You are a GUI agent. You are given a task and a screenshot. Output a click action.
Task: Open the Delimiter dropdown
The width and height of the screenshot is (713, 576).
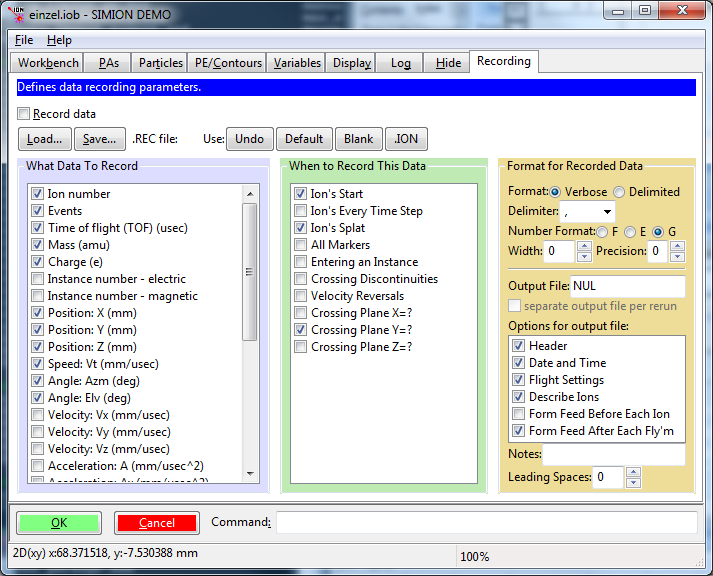click(x=607, y=211)
